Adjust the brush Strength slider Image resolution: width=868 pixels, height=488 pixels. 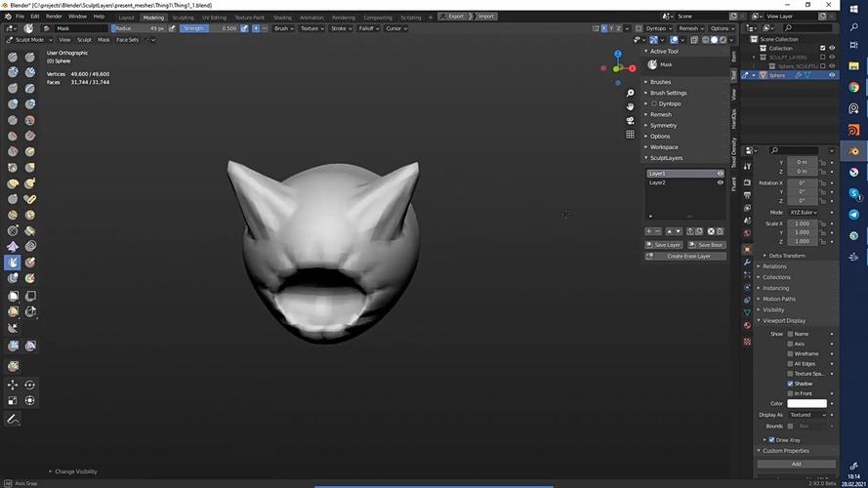(209, 28)
